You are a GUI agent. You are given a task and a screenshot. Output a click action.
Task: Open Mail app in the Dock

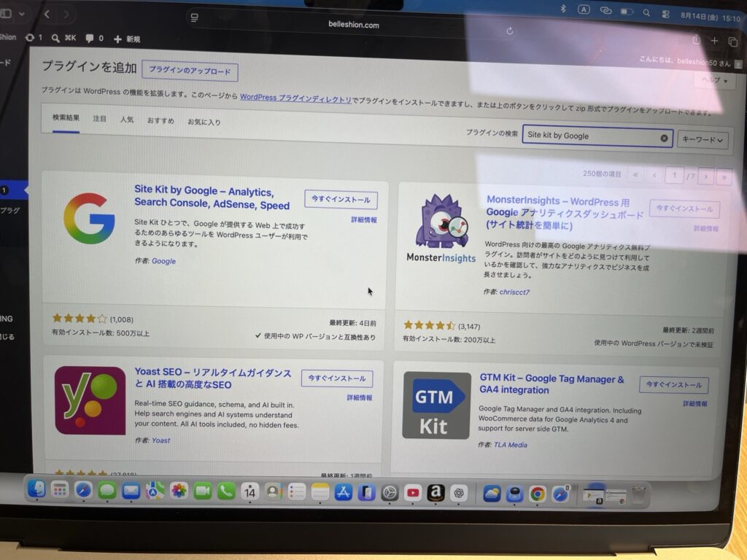[131, 491]
